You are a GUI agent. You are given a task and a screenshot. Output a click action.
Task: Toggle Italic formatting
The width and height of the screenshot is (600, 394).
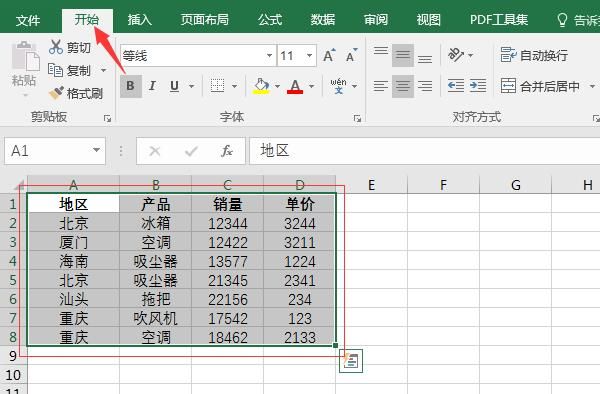pos(152,86)
